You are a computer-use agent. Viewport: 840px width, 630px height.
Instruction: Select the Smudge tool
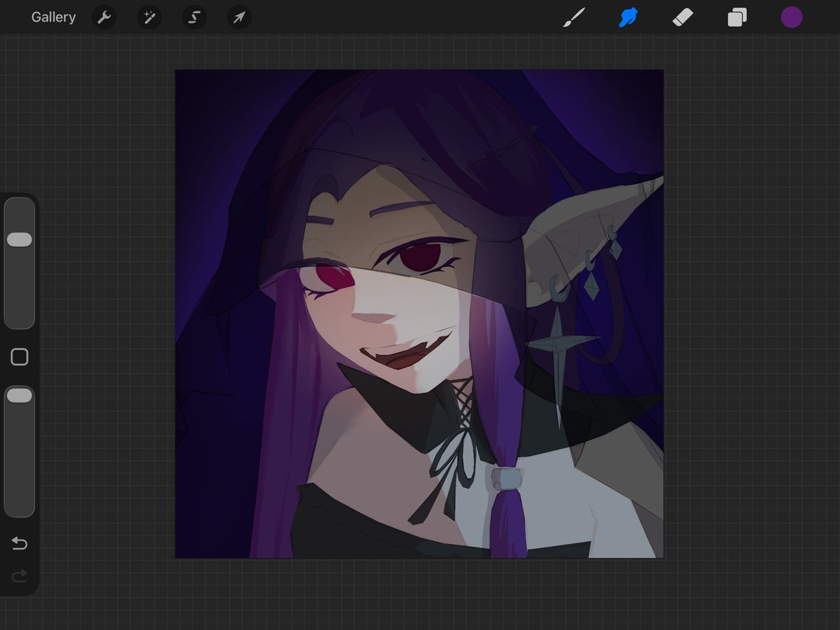point(628,17)
